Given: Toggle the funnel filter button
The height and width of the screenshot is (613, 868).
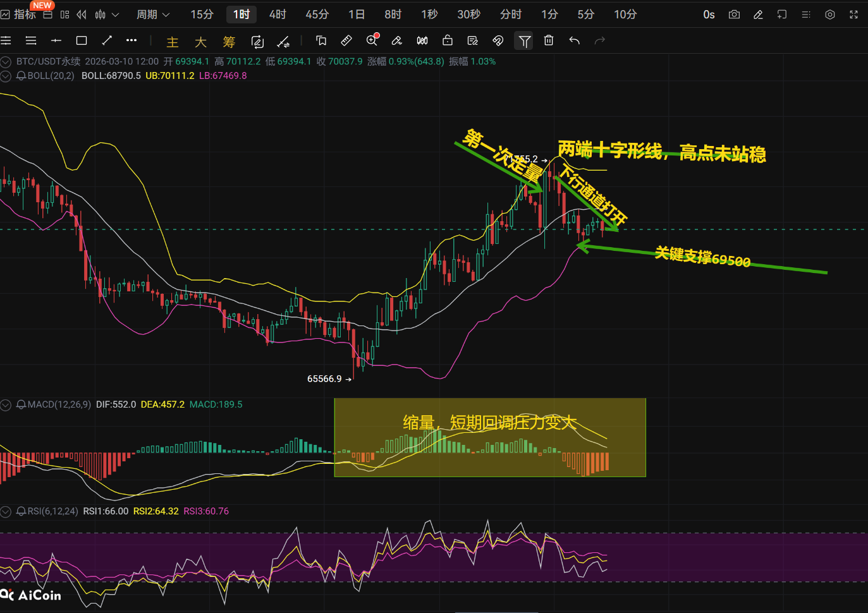Looking at the screenshot, I should [524, 41].
